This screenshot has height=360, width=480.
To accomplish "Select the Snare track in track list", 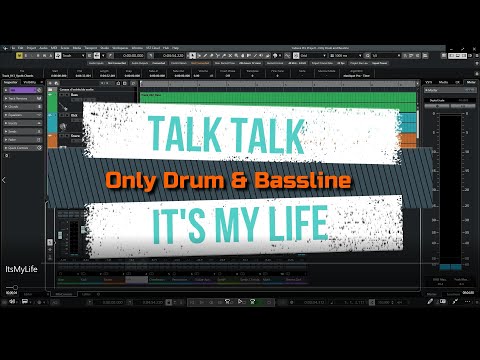I will tap(75, 136).
